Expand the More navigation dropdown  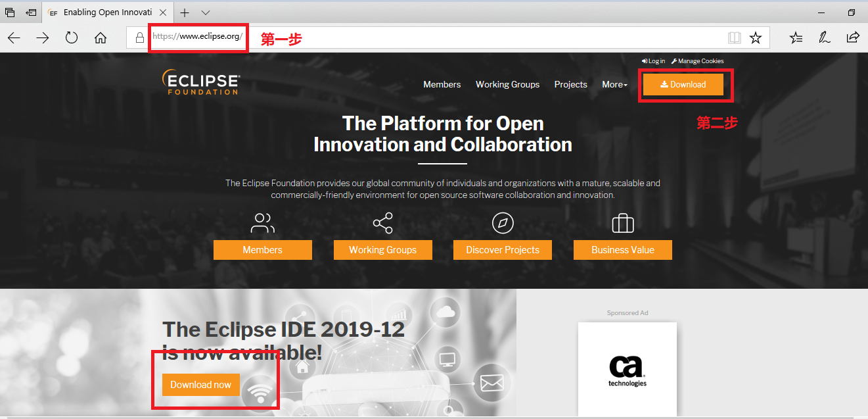pyautogui.click(x=614, y=84)
